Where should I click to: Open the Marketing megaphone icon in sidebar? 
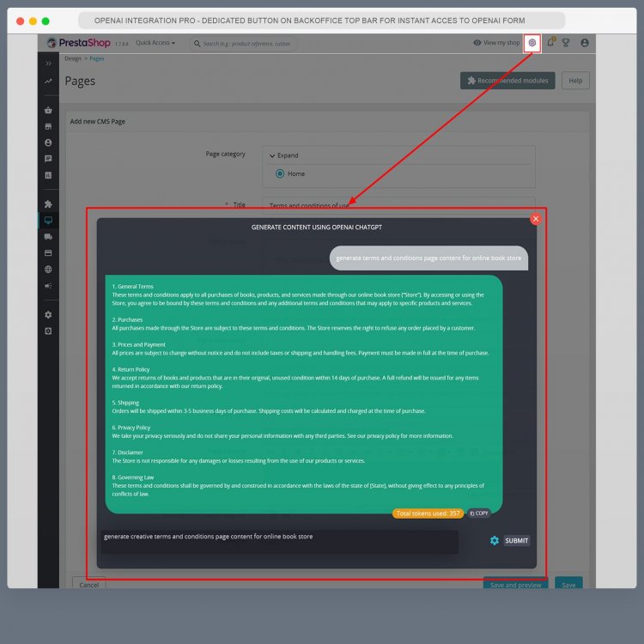click(x=48, y=286)
